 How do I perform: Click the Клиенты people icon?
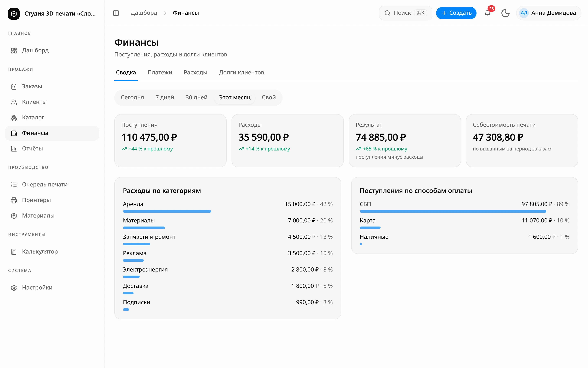[x=14, y=102]
